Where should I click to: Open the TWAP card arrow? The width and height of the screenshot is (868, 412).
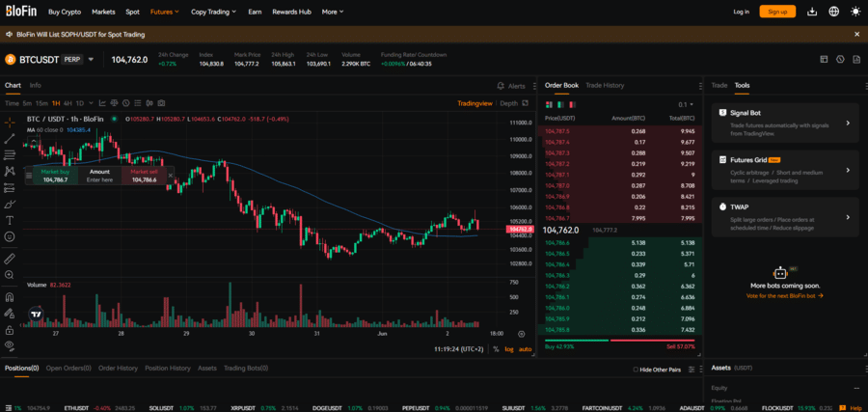tap(848, 218)
